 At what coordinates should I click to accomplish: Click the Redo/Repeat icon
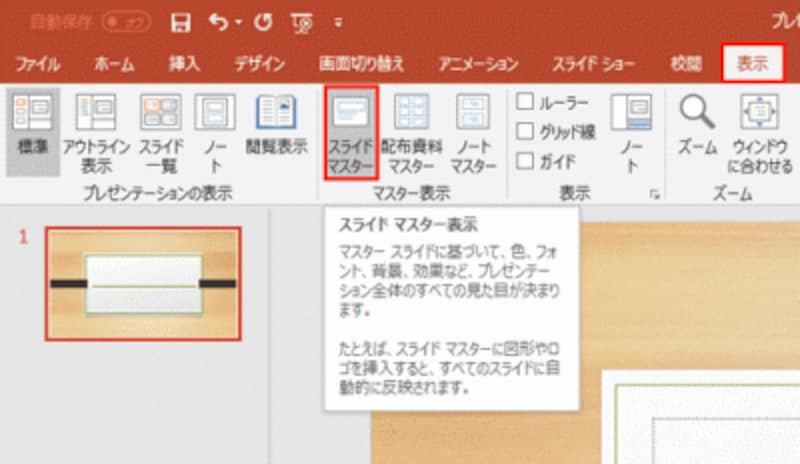(x=263, y=22)
